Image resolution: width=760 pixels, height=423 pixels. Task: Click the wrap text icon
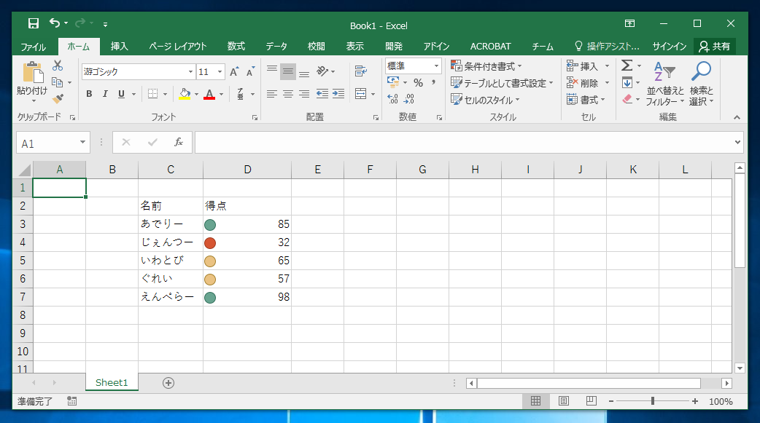click(x=361, y=72)
